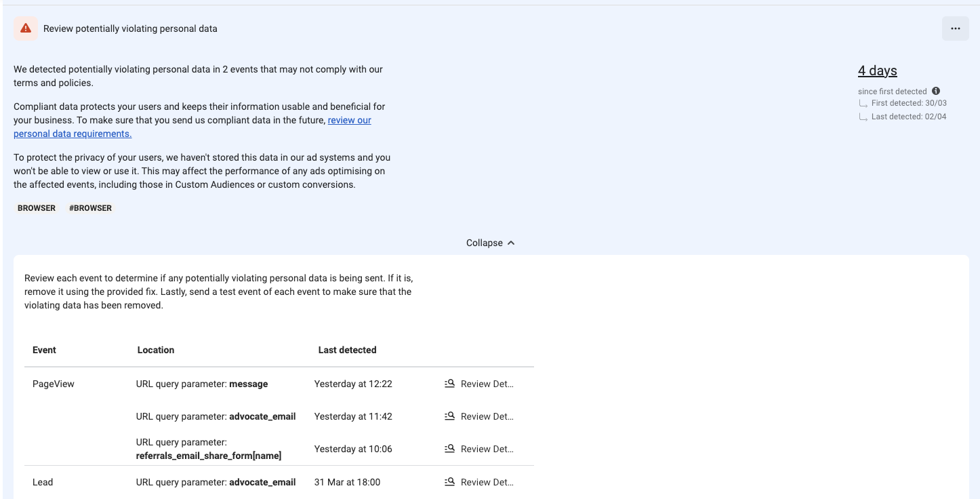Image resolution: width=980 pixels, height=499 pixels.
Task: Click the underlined '4 days' link
Action: tap(878, 70)
